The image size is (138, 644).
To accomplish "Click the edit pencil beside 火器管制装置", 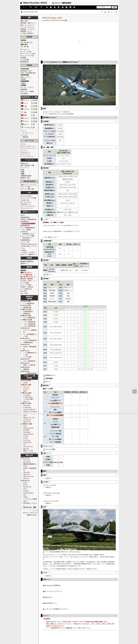I will [x=52, y=241].
